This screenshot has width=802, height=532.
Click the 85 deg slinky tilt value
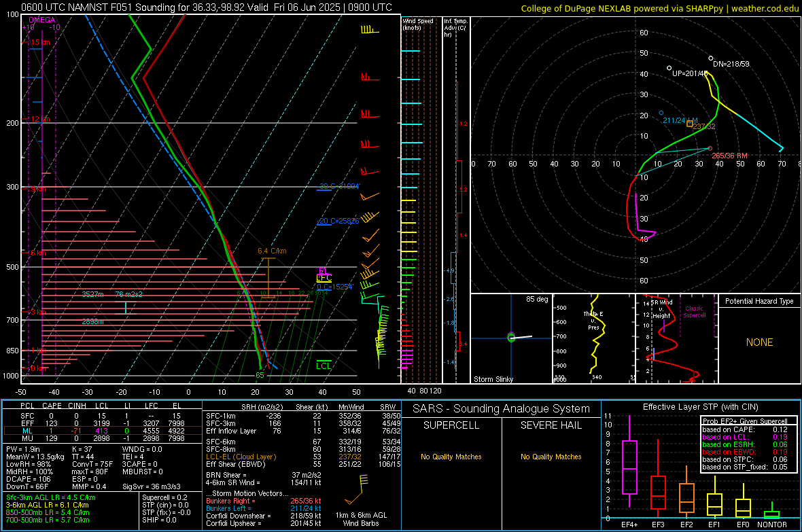pyautogui.click(x=536, y=299)
